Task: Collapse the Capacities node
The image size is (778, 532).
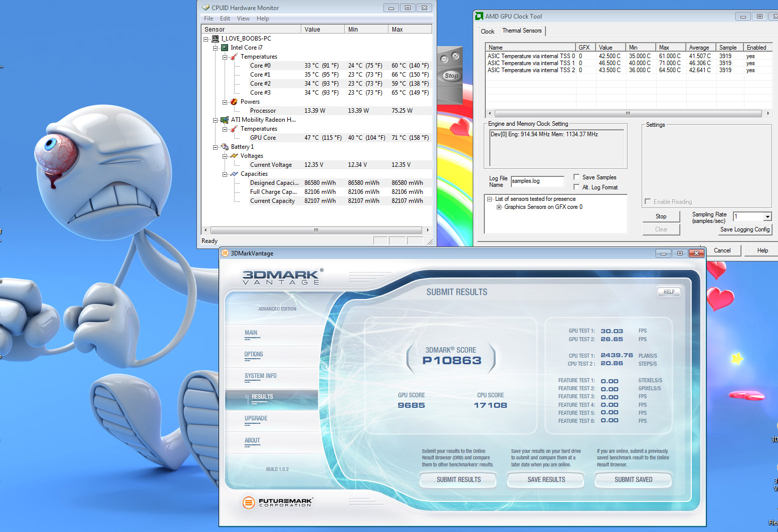Action: tap(225, 174)
